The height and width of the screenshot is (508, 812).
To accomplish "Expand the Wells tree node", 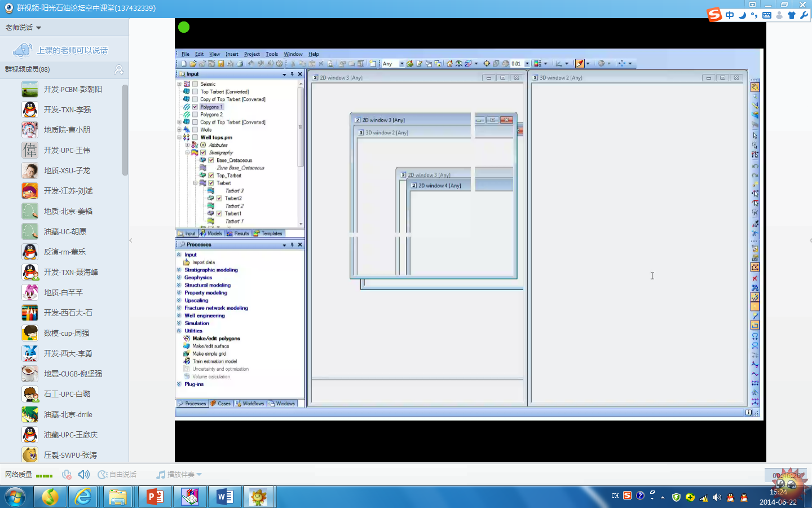I will [x=179, y=130].
